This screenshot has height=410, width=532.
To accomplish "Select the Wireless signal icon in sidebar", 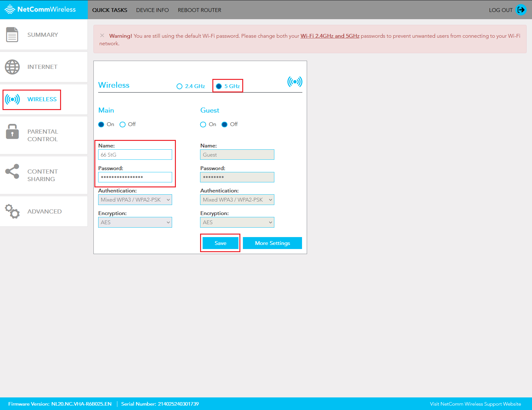I will click(x=12, y=99).
